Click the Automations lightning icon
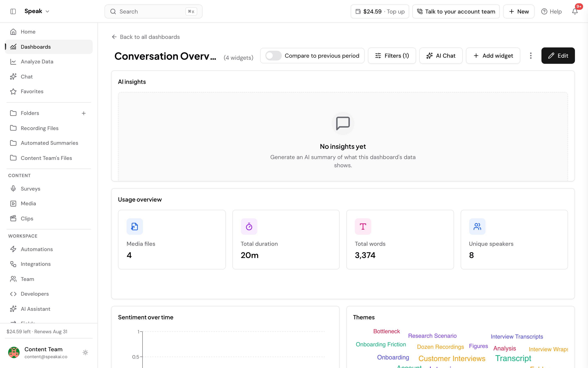588x368 pixels. (x=13, y=249)
